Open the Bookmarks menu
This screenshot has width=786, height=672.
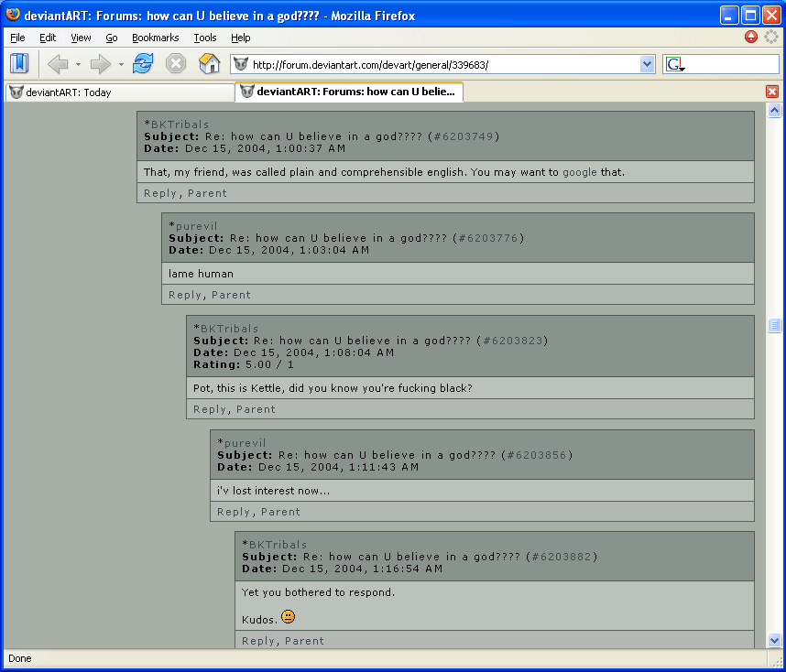click(156, 38)
